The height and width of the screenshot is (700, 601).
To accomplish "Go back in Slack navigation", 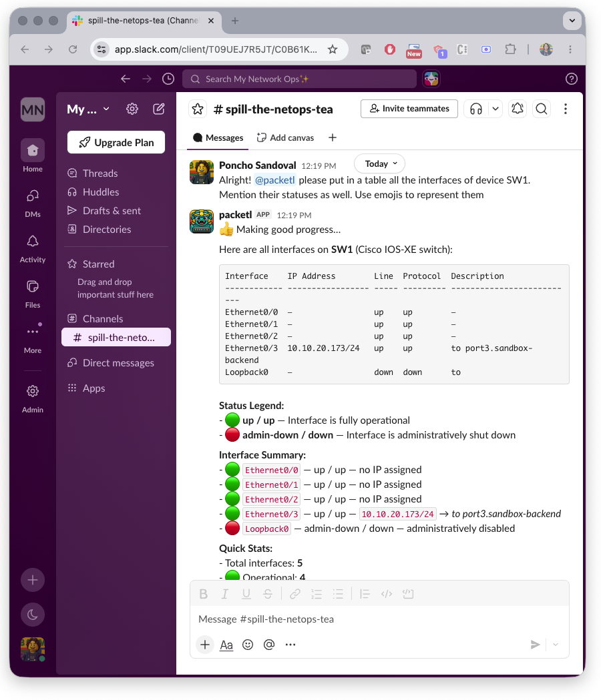I will (x=126, y=79).
